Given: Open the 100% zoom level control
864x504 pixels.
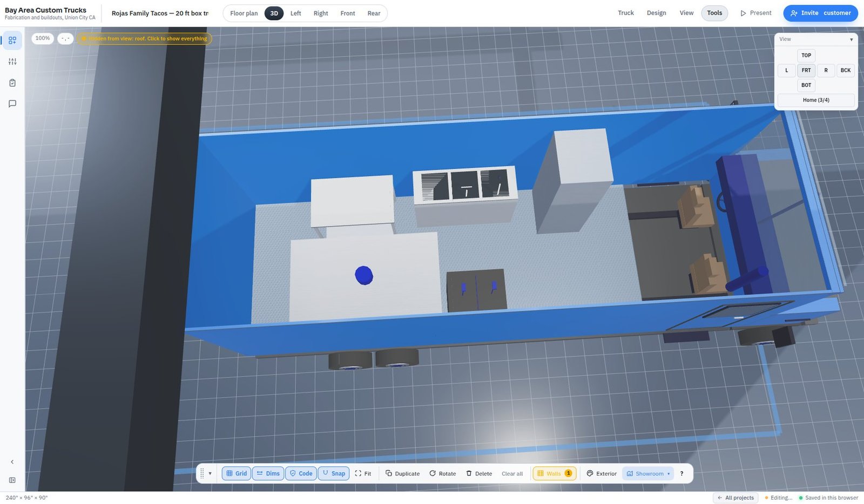Looking at the screenshot, I should [x=43, y=38].
